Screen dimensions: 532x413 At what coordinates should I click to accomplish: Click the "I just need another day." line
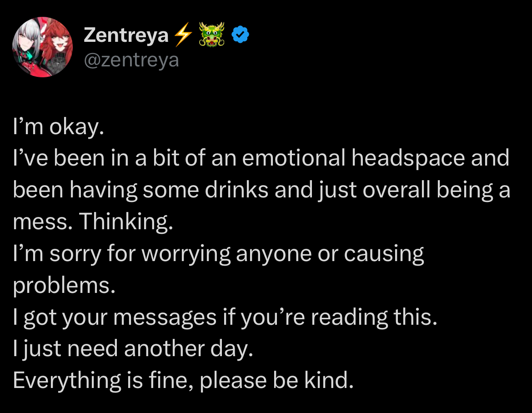132,349
